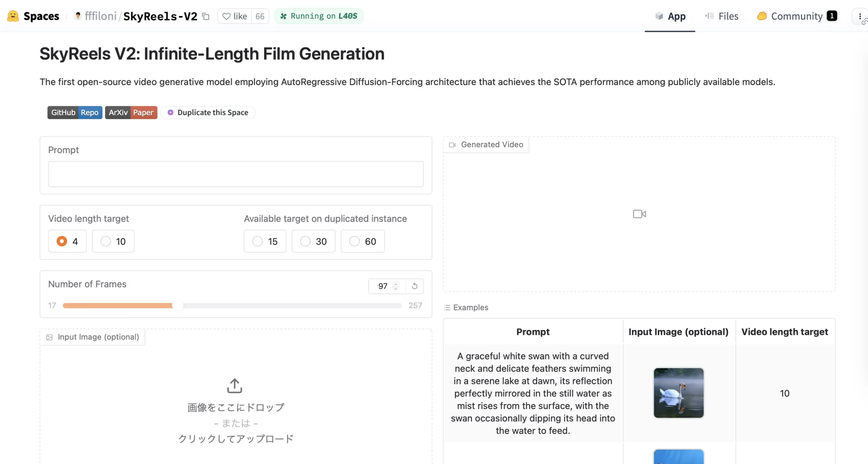Click the Number of Frames value box

pos(382,286)
